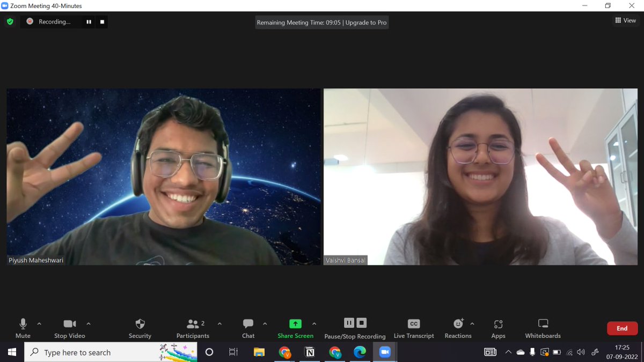Open File Explorer from taskbar
The image size is (644, 362).
(x=259, y=352)
